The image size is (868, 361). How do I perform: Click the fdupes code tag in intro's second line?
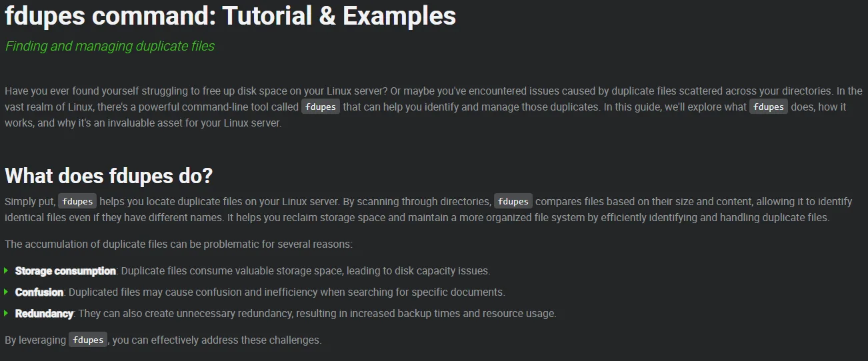(x=321, y=107)
